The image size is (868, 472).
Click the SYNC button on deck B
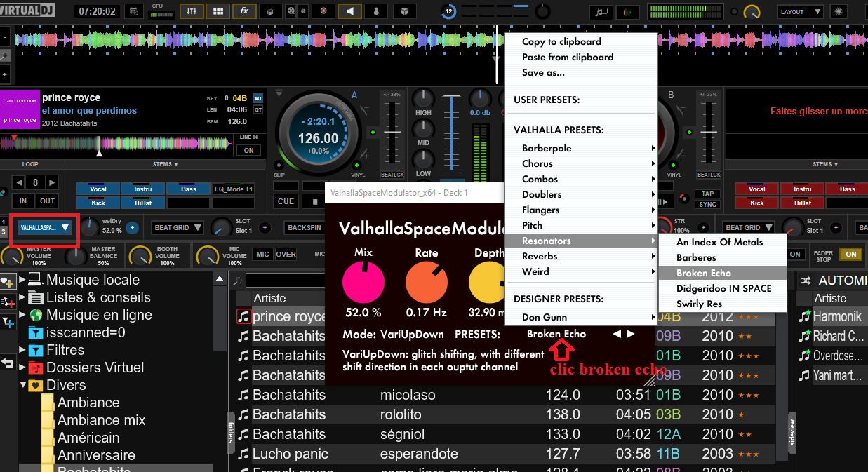tap(707, 205)
